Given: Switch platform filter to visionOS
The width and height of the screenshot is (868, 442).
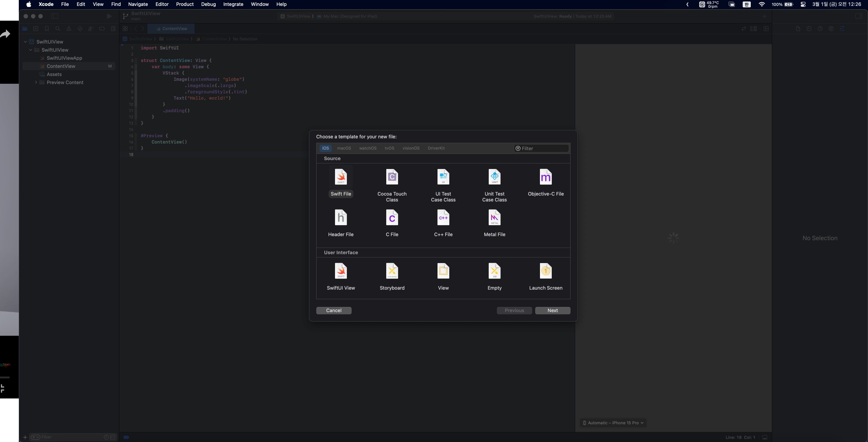Looking at the screenshot, I should [x=411, y=148].
